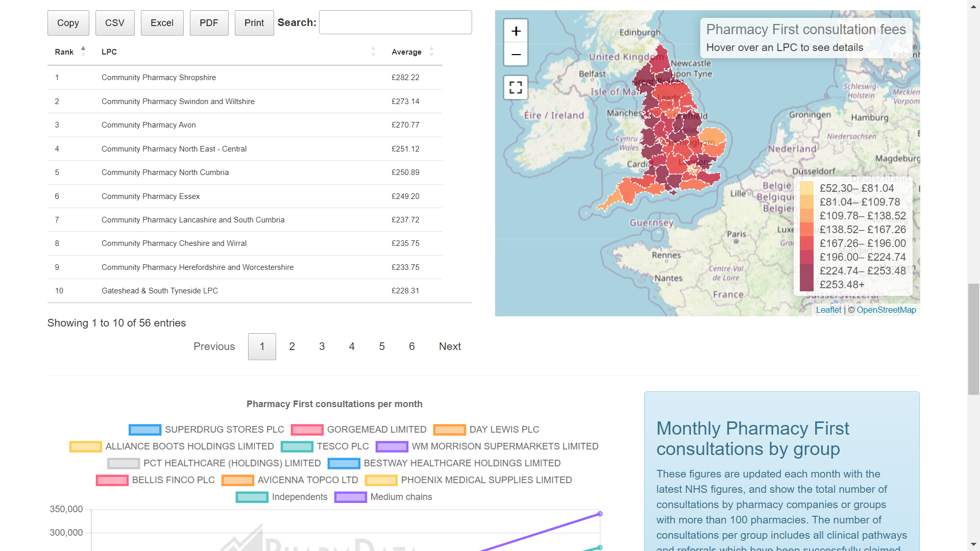Image resolution: width=980 pixels, height=551 pixels.
Task: Go to page 2 of the table
Action: (291, 346)
